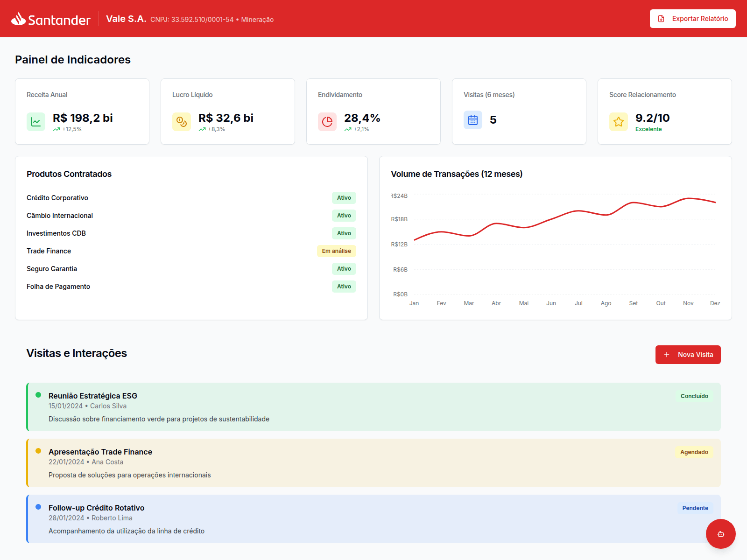Click the Ativo badge for Investimentos CDB
Image resolution: width=747 pixels, height=560 pixels.
(344, 233)
